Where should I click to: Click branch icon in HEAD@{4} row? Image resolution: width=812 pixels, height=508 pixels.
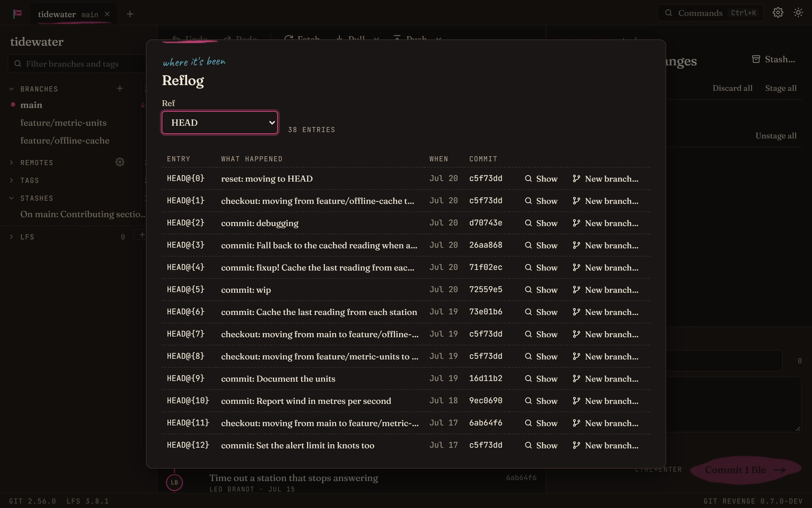[x=576, y=267]
